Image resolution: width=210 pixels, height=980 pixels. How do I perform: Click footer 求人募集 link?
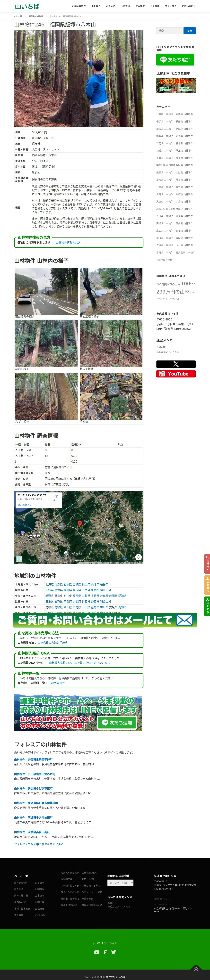(x=19, y=915)
